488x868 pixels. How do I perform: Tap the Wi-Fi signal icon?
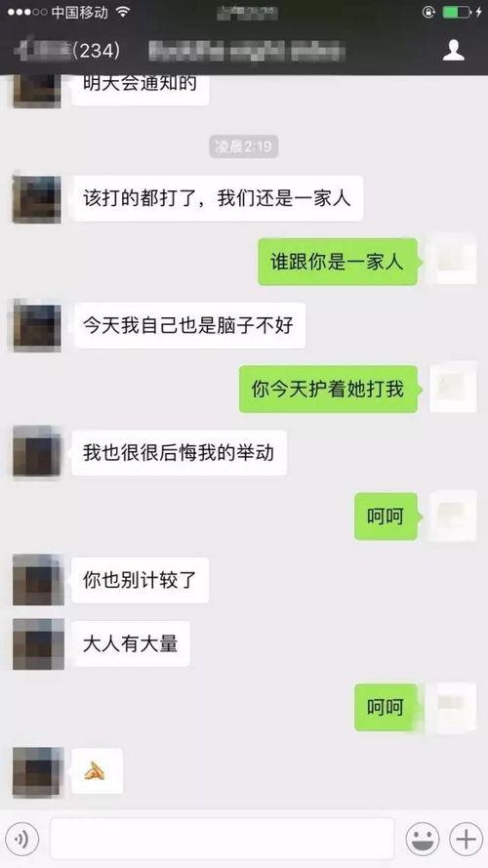click(122, 12)
